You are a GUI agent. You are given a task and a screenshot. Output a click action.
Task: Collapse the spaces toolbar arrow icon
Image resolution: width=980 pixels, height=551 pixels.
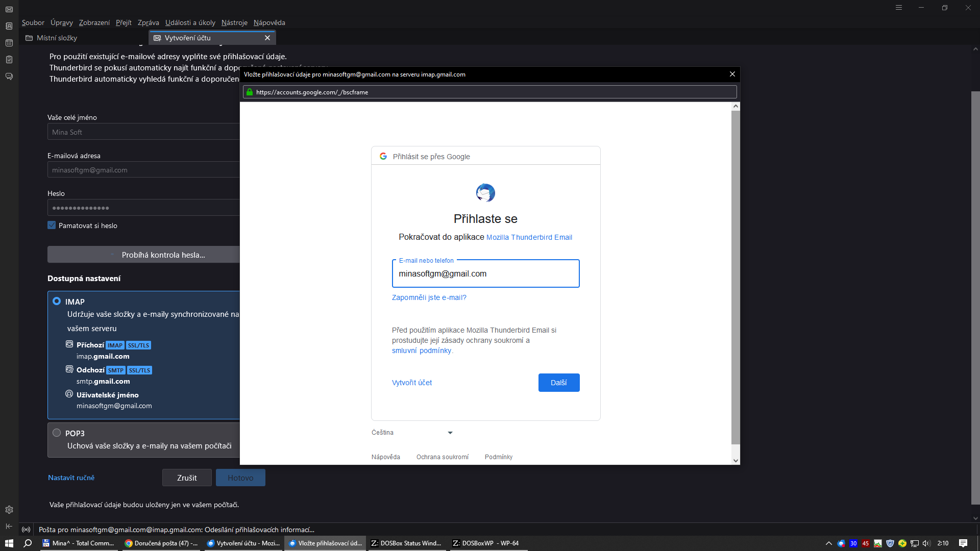pos(9,526)
